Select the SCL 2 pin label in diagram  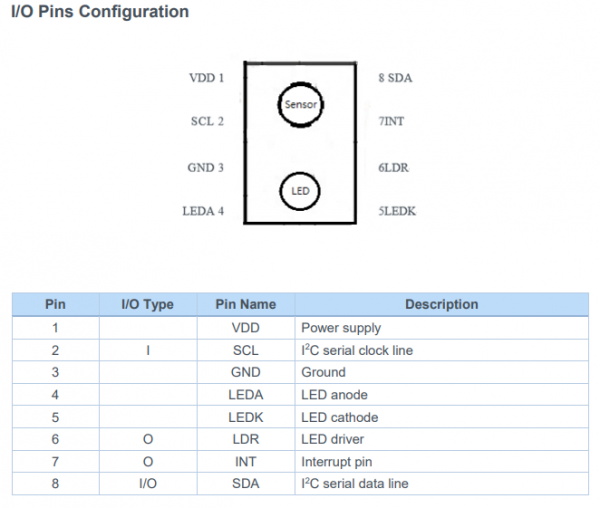[x=207, y=122]
